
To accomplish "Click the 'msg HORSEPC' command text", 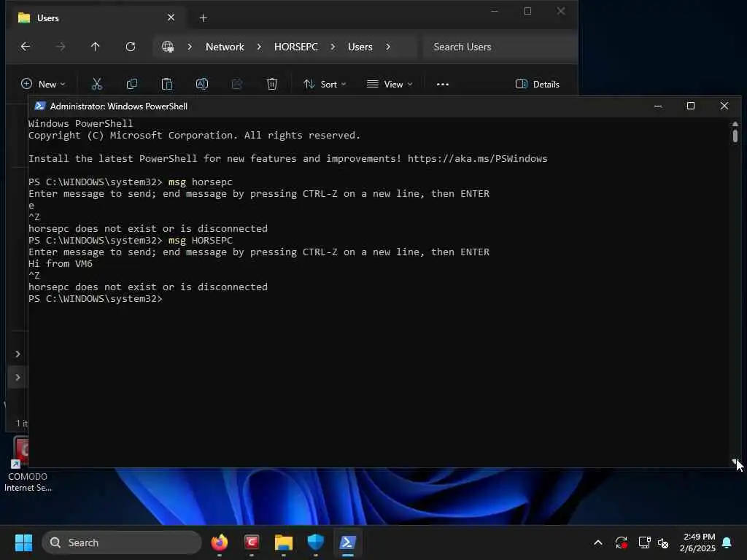I will point(201,241).
